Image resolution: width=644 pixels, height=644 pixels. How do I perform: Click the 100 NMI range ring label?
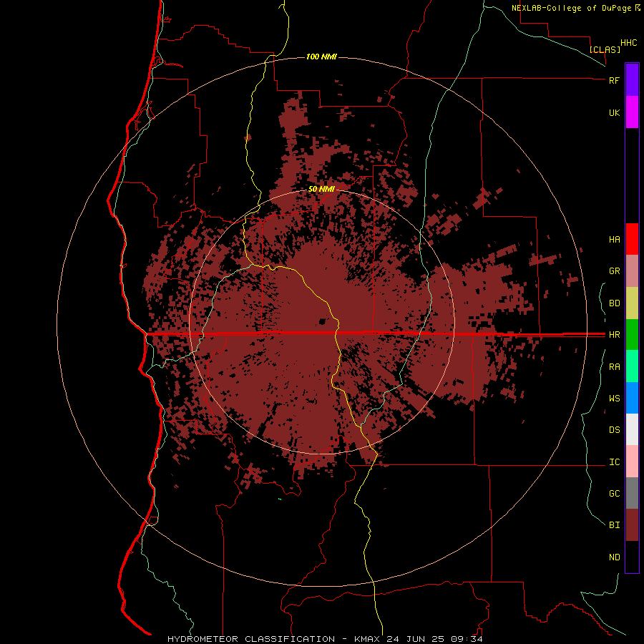(x=321, y=57)
